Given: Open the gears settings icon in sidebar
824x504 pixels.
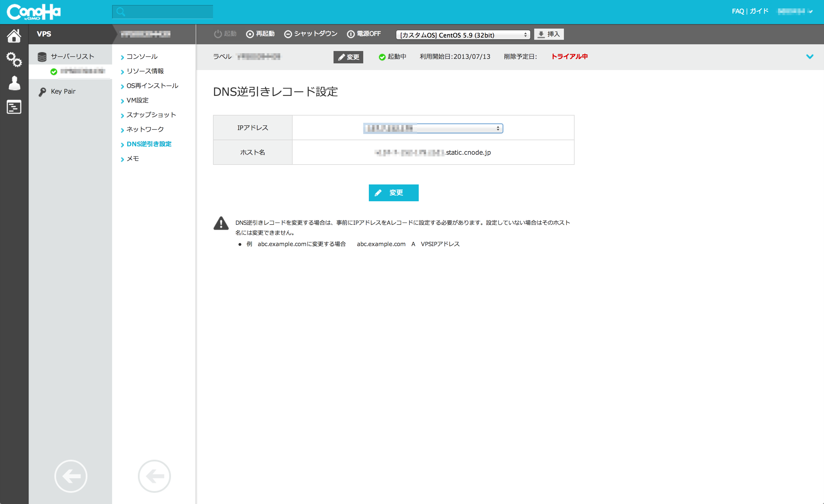Looking at the screenshot, I should coord(14,59).
